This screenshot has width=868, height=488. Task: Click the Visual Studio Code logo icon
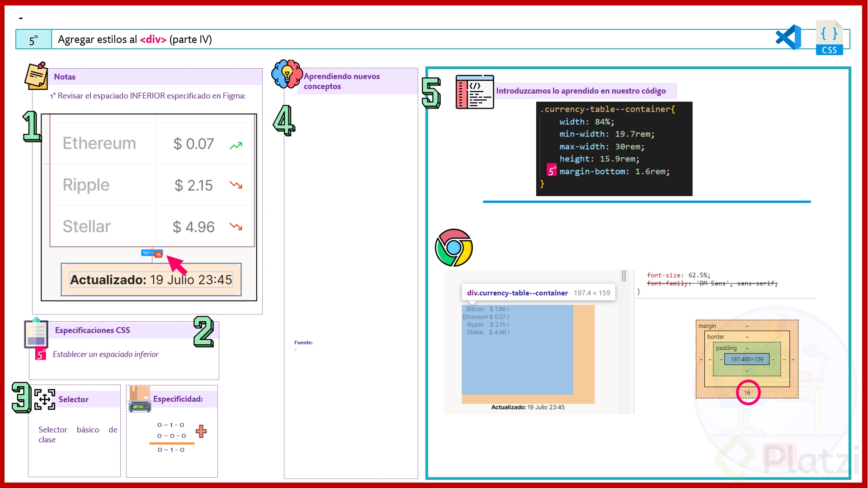click(x=788, y=38)
